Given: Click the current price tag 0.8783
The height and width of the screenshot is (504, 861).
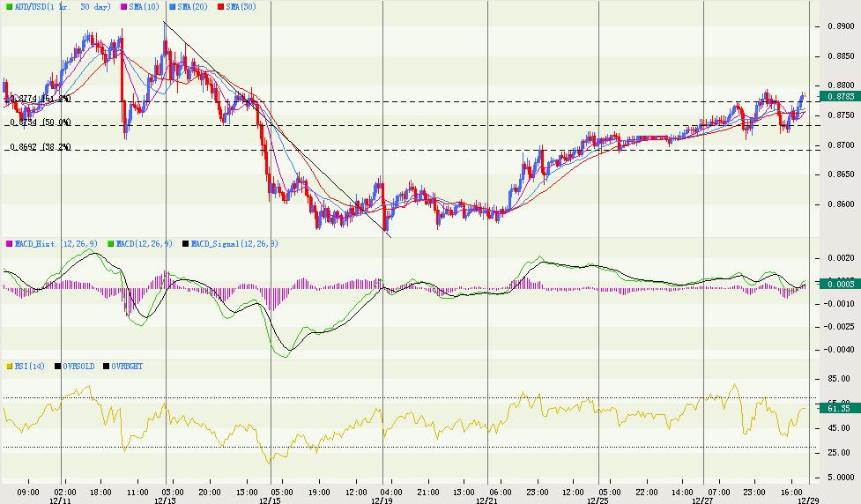Looking at the screenshot, I should [x=840, y=97].
